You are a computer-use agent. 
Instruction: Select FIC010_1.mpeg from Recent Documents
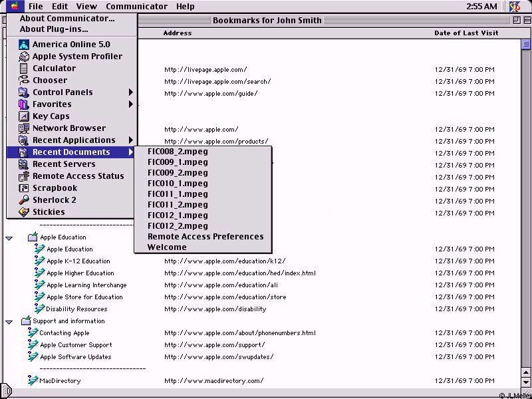pyautogui.click(x=178, y=183)
